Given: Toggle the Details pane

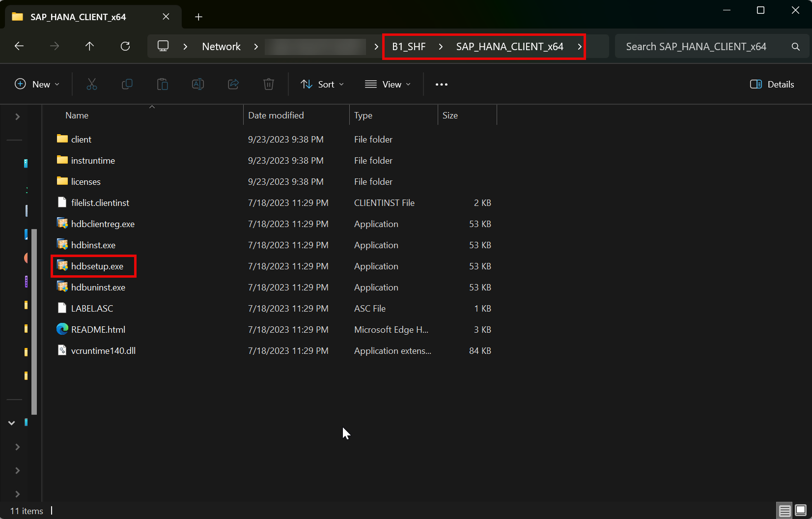Looking at the screenshot, I should tap(772, 85).
